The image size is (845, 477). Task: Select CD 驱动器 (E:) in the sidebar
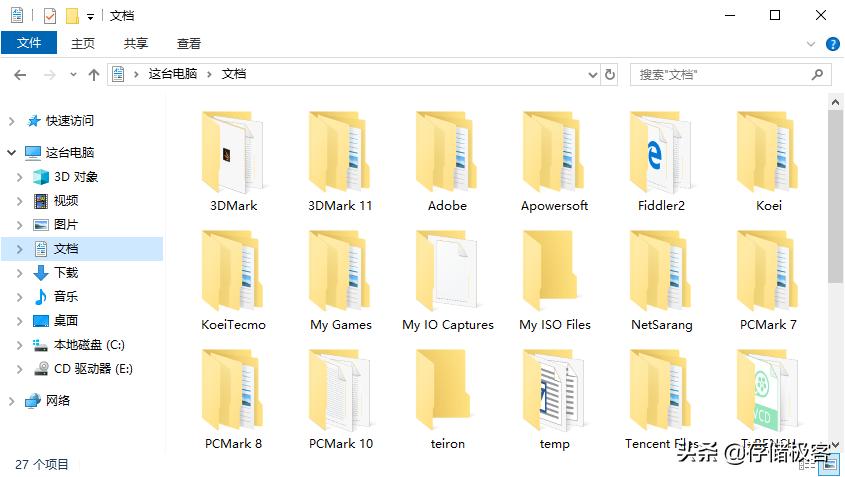coord(93,369)
